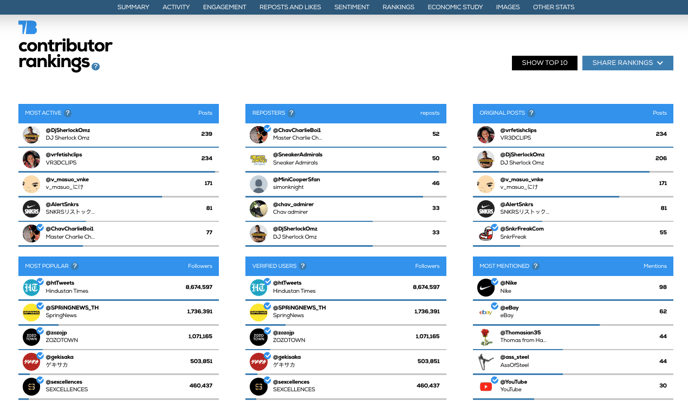Click help icon beside ORIGINAL POSTS
Viewport: 688px width, 401px height.
tap(531, 113)
